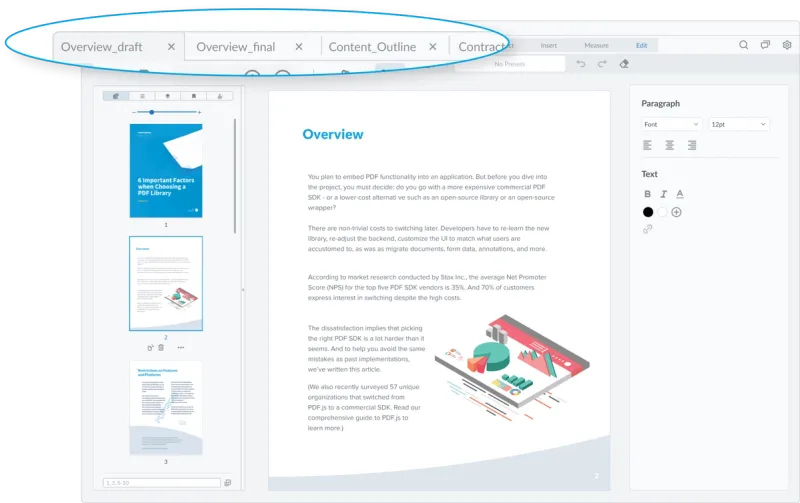Toggle underline text formatting

[x=680, y=194]
